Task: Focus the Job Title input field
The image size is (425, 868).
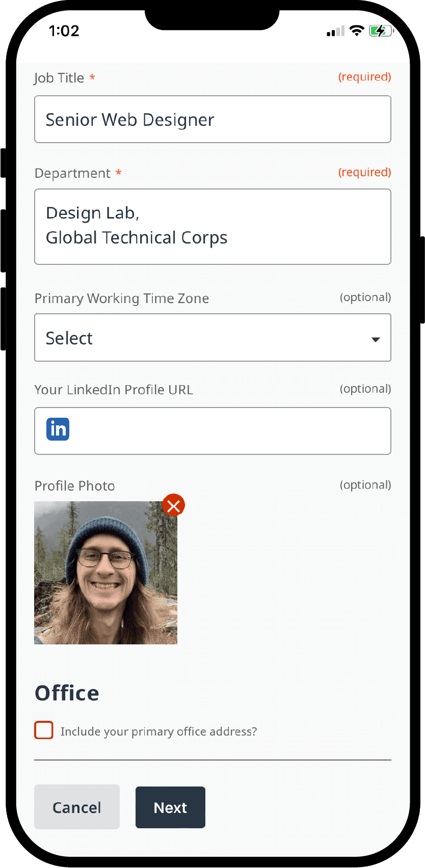Action: (x=213, y=119)
